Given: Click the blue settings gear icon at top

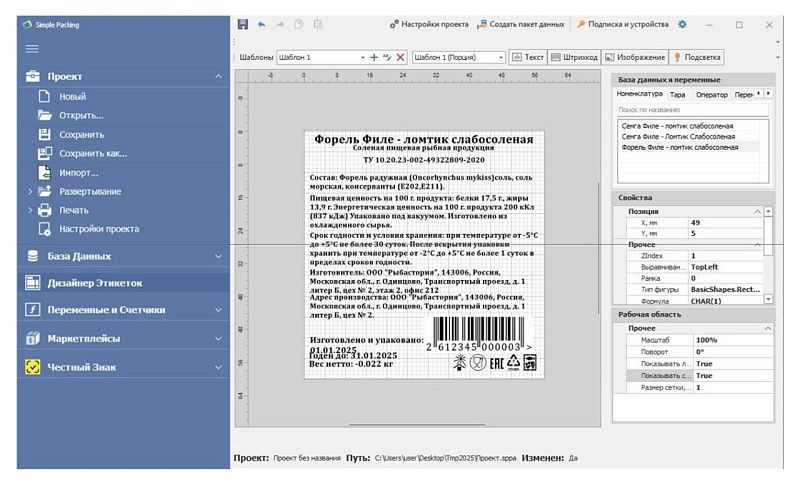Looking at the screenshot, I should pyautogui.click(x=682, y=24).
